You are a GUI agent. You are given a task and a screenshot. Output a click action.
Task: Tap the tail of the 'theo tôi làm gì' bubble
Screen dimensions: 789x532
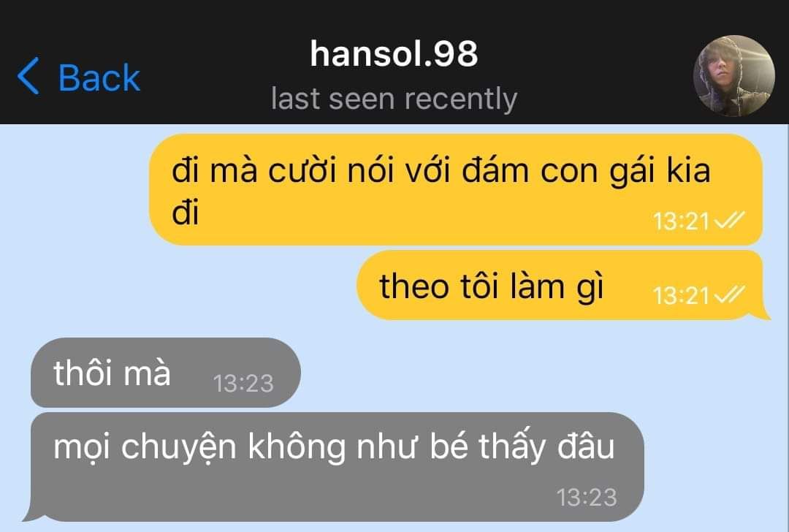pos(762,313)
